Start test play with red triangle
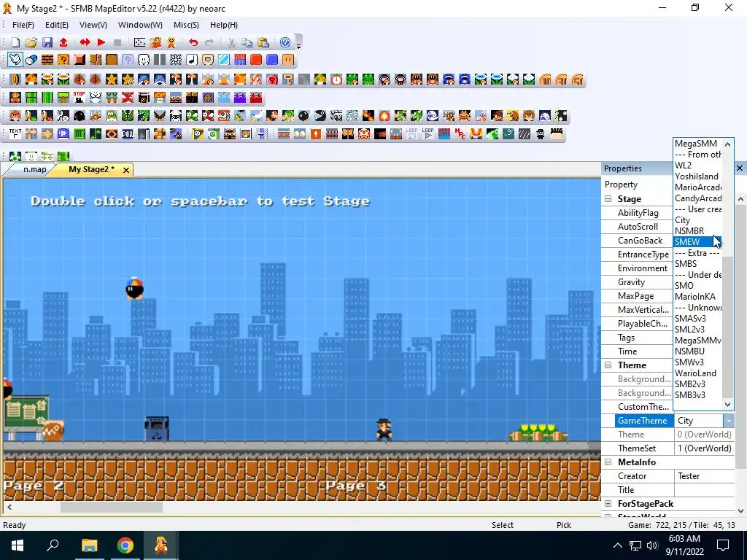The height and width of the screenshot is (560, 747). (x=101, y=42)
